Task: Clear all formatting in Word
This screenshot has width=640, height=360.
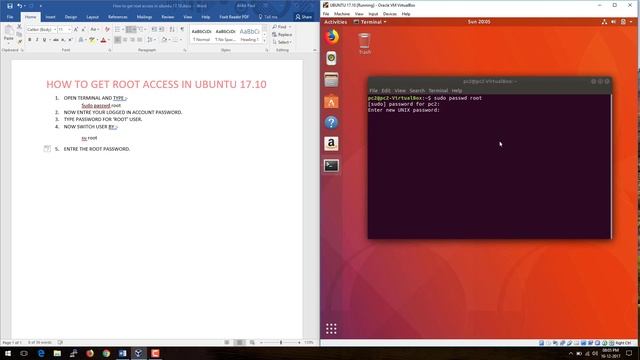Action: pos(107,29)
